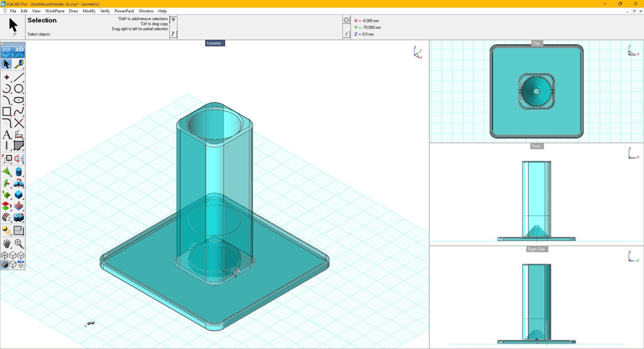Image resolution: width=644 pixels, height=349 pixels.
Task: Click the info 'i' button
Action: (x=346, y=34)
